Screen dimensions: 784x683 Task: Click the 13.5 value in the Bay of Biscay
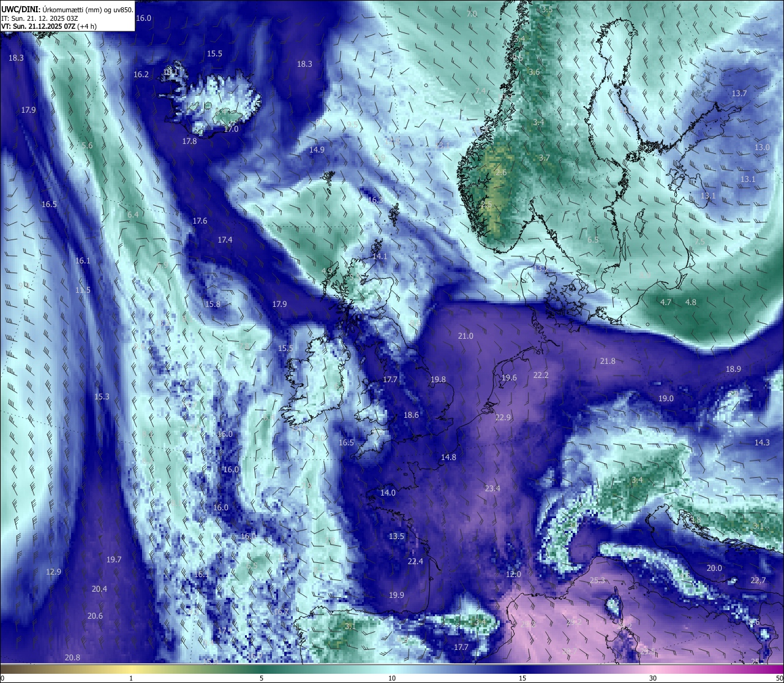pyautogui.click(x=396, y=536)
